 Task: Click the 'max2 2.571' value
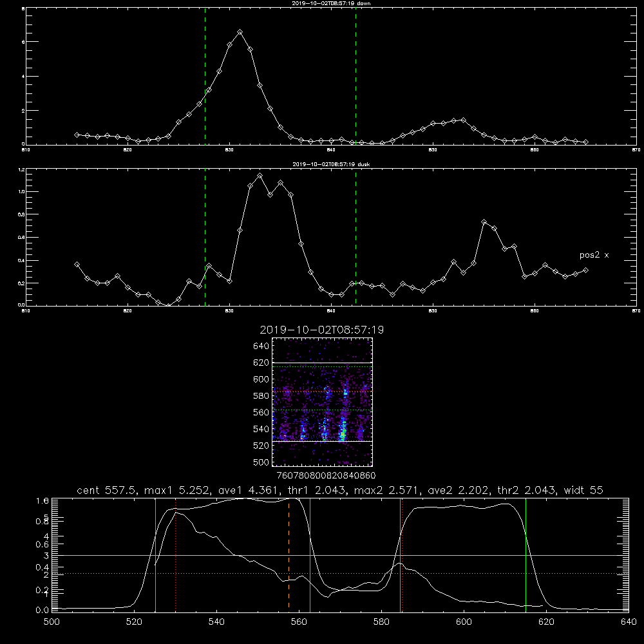[388, 490]
